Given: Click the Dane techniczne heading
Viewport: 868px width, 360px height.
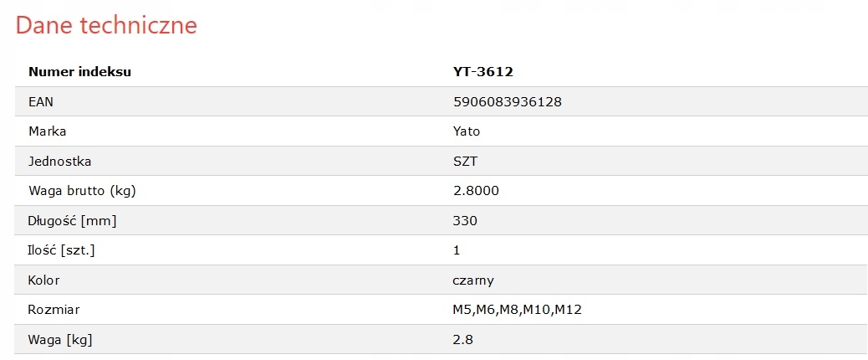Looking at the screenshot, I should 106,25.
